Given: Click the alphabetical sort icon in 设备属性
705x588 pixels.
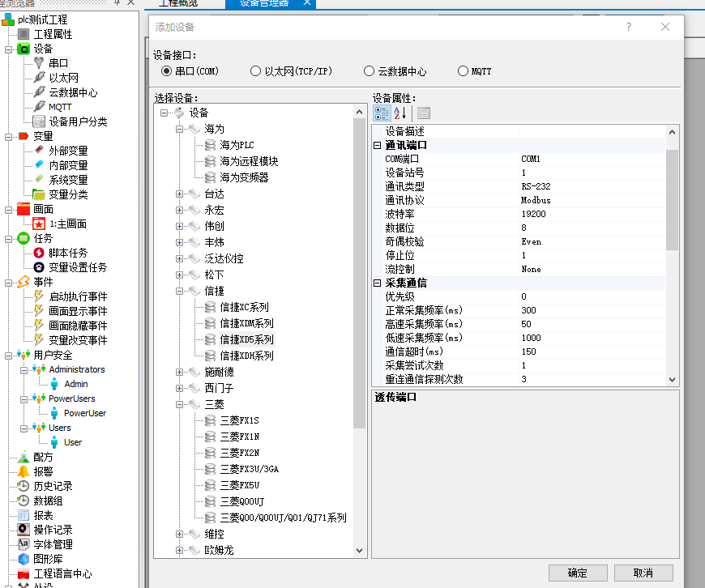Looking at the screenshot, I should tap(399, 113).
